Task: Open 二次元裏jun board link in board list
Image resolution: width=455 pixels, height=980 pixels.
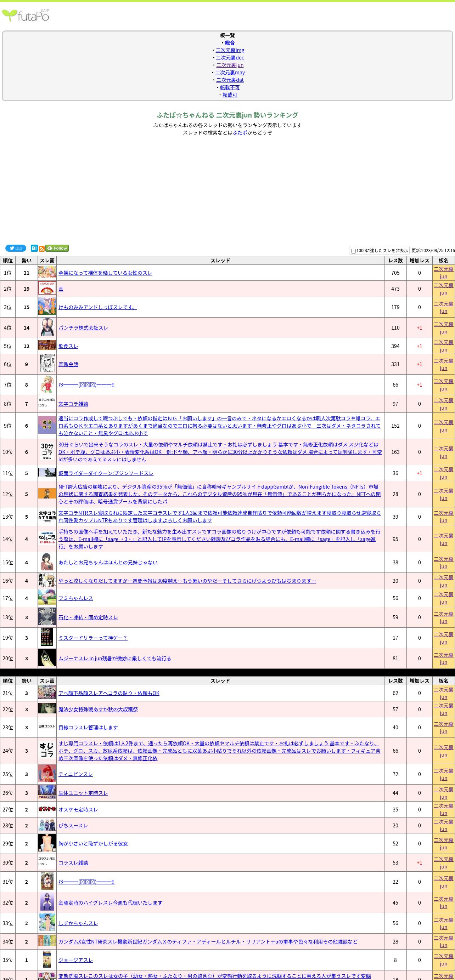Action: pyautogui.click(x=230, y=65)
